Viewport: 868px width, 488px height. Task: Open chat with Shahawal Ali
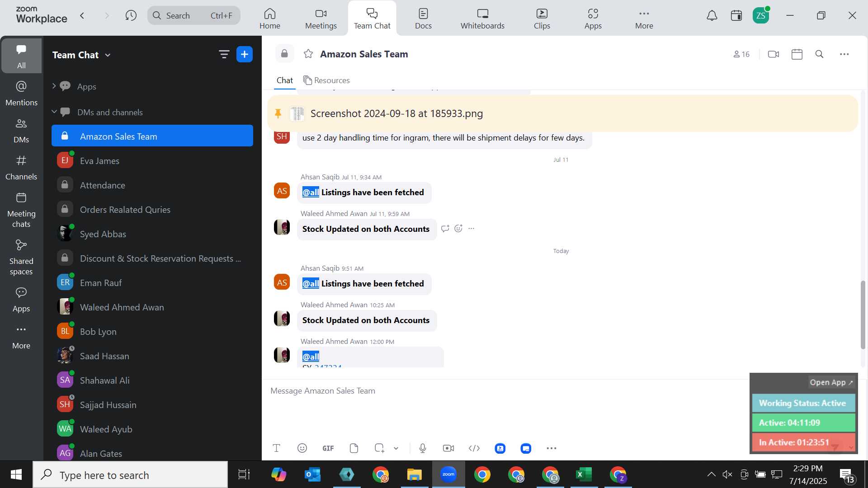pyautogui.click(x=152, y=380)
